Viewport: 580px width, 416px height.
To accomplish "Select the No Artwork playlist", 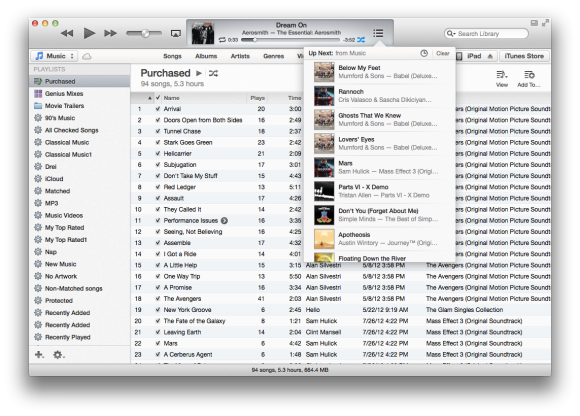I will (80, 277).
